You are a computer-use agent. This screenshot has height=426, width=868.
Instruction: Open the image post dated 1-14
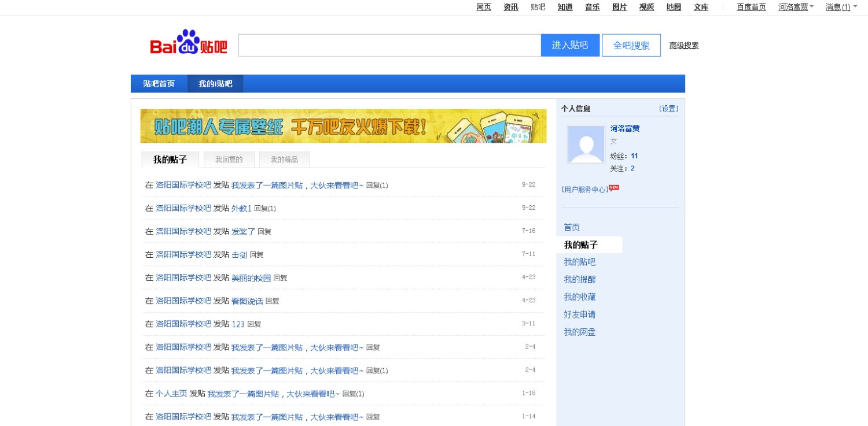coord(297,417)
